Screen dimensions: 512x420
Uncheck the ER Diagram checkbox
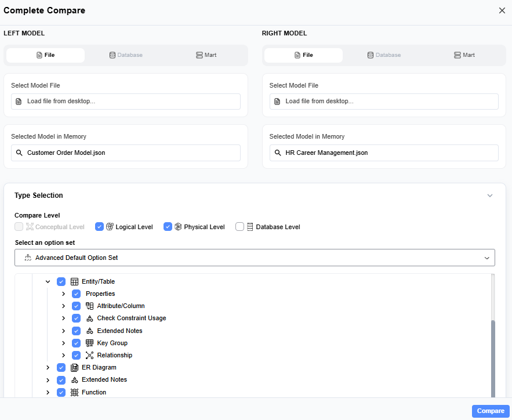click(x=61, y=368)
